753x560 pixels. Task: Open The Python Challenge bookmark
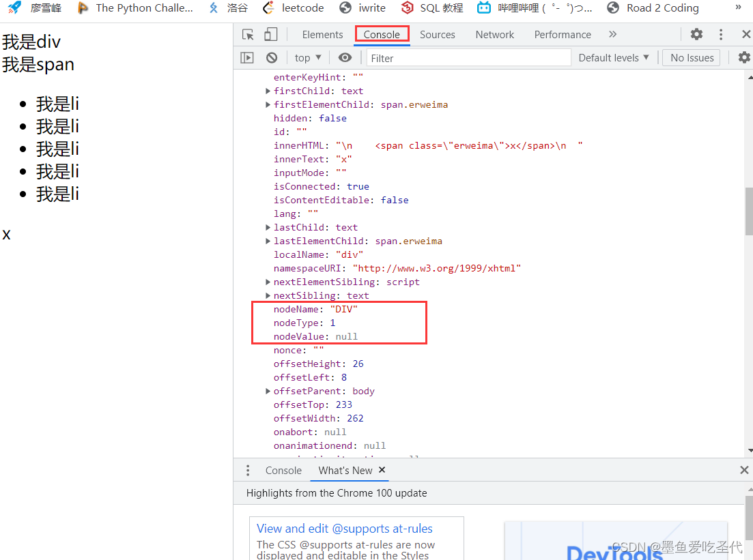(135, 8)
